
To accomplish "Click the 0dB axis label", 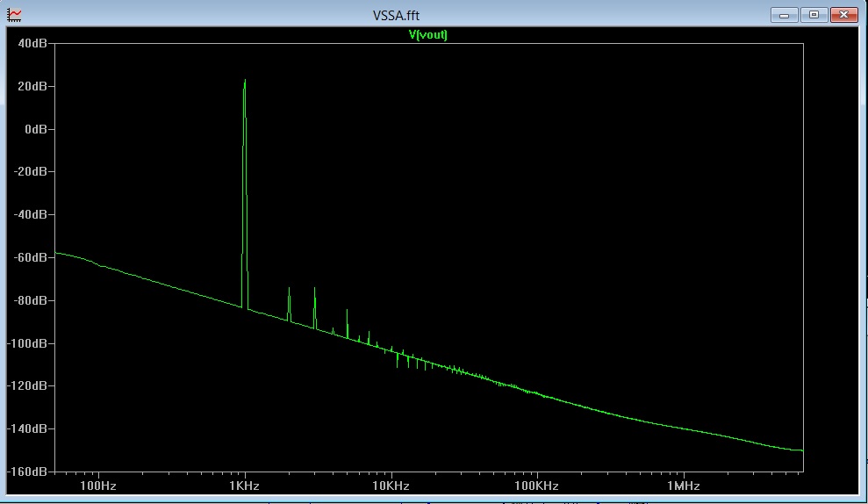I will coord(36,129).
